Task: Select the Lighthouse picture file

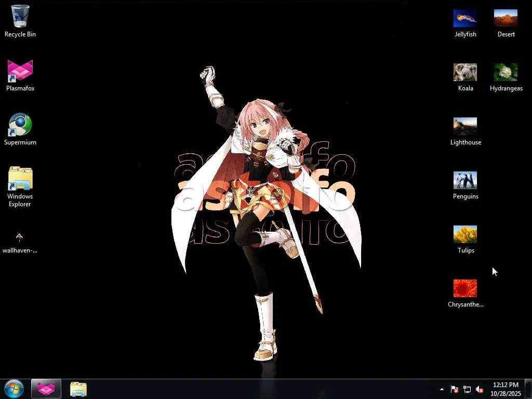Action: 465,131
